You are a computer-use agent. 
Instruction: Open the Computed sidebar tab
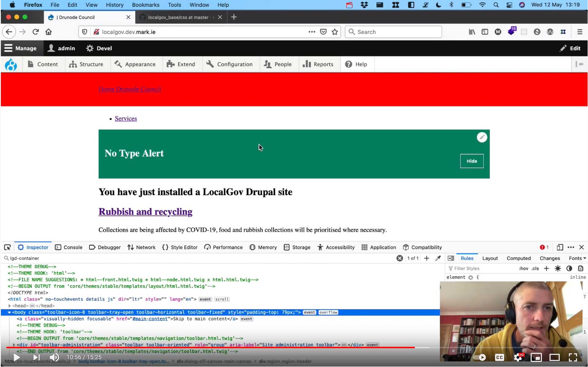pyautogui.click(x=518, y=258)
